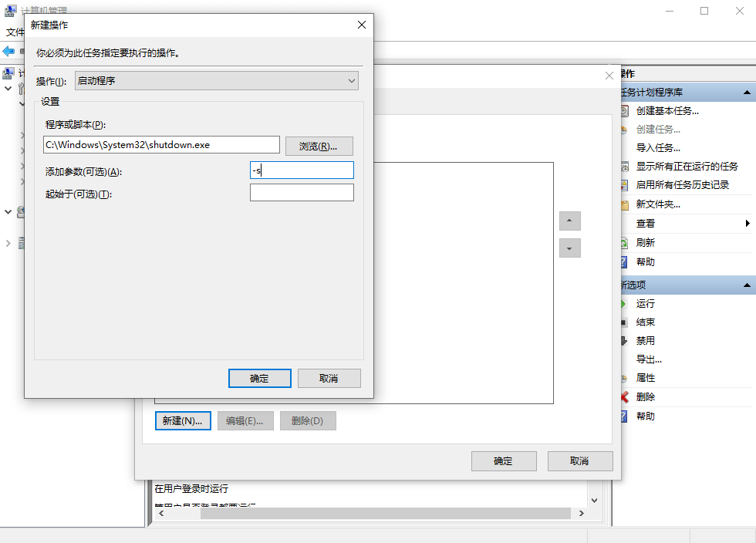Click the 创建基本任务 icon in actions pane

[x=625, y=110]
